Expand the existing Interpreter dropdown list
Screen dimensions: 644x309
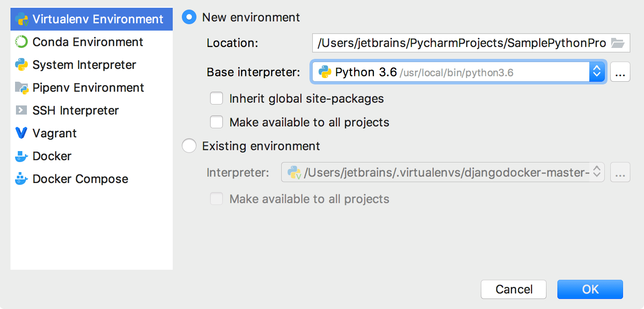click(597, 172)
